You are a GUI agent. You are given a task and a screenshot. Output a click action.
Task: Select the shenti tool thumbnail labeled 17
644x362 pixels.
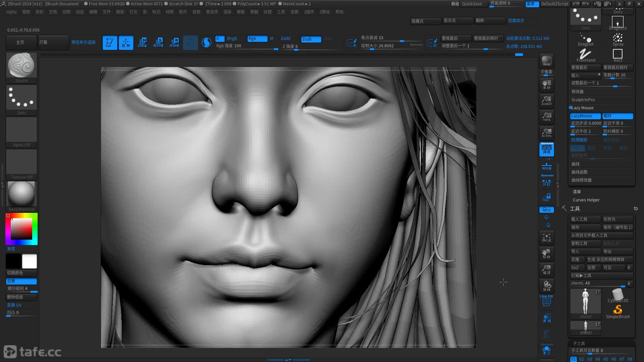pyautogui.click(x=585, y=304)
